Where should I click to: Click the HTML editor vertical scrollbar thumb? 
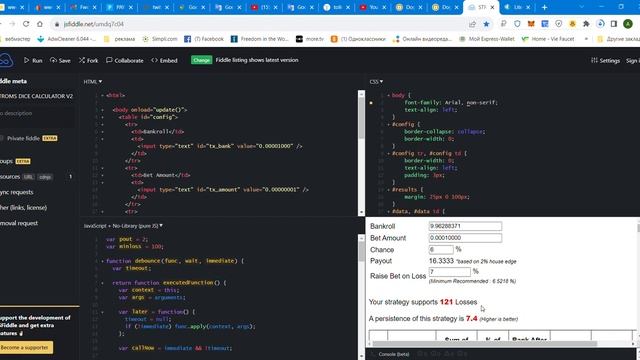(x=361, y=118)
